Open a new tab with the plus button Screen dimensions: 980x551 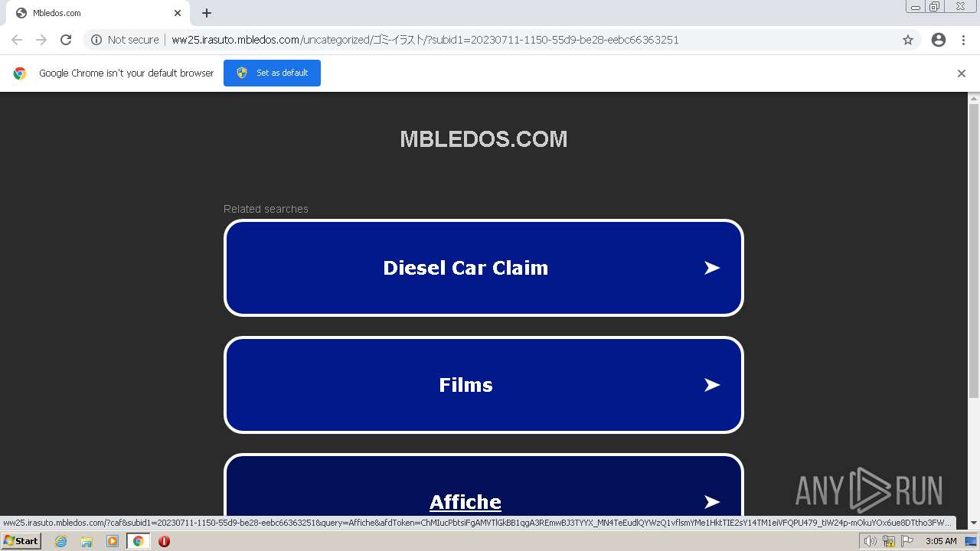coord(207,13)
